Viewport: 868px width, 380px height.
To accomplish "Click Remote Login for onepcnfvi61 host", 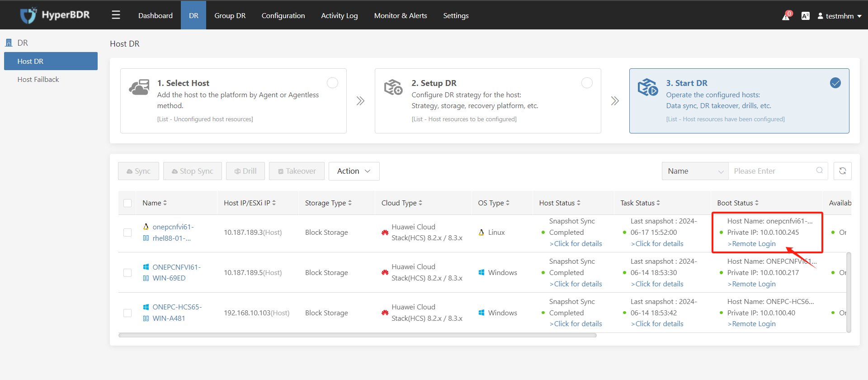I will coord(751,244).
